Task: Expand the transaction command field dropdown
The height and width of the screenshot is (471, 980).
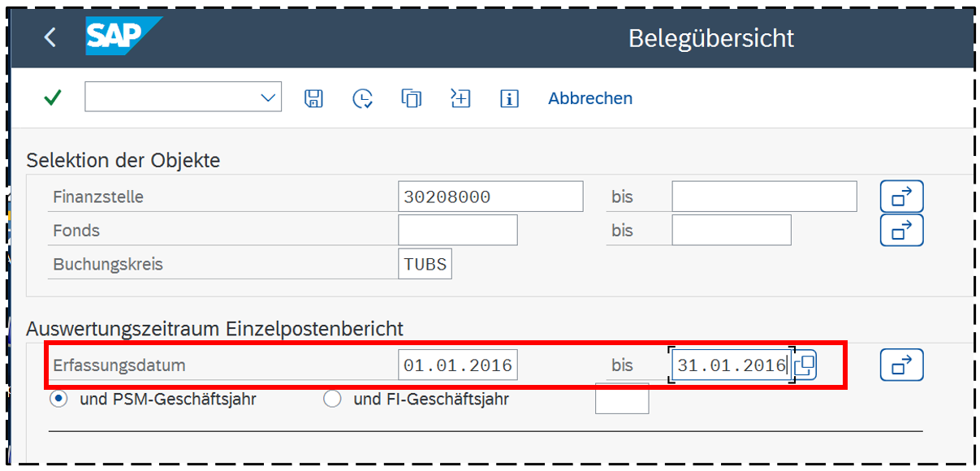Action: [268, 97]
